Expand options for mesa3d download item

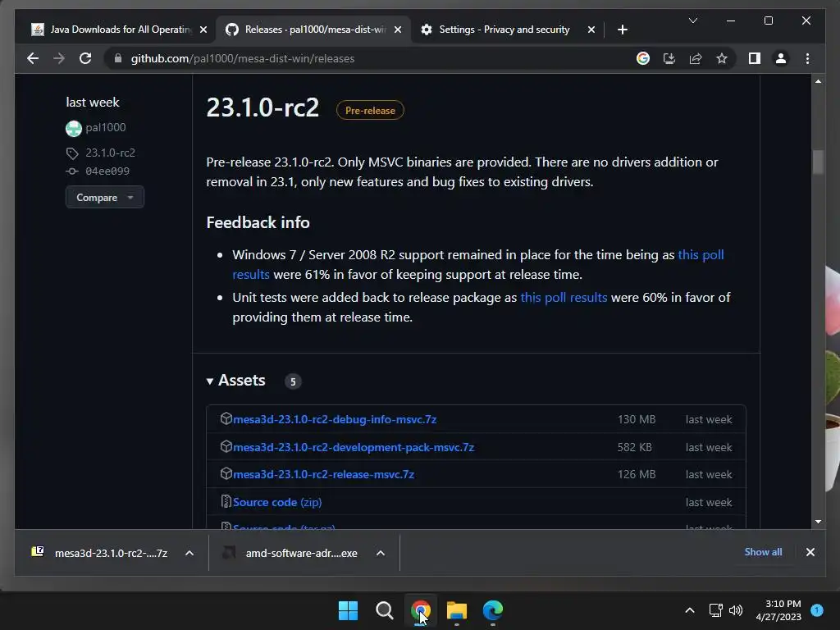(x=189, y=553)
